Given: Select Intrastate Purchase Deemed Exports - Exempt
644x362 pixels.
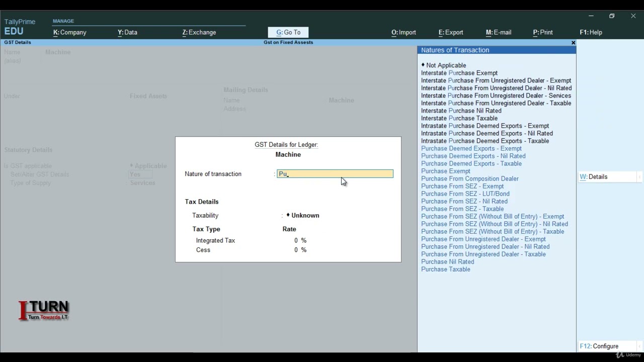Looking at the screenshot, I should [x=485, y=126].
